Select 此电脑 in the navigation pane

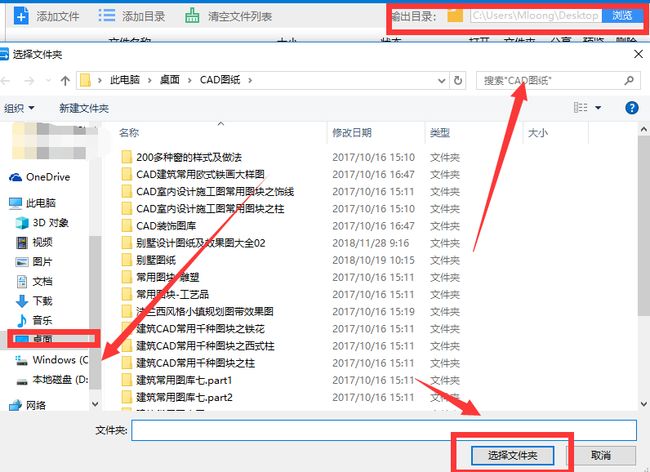click(32, 203)
